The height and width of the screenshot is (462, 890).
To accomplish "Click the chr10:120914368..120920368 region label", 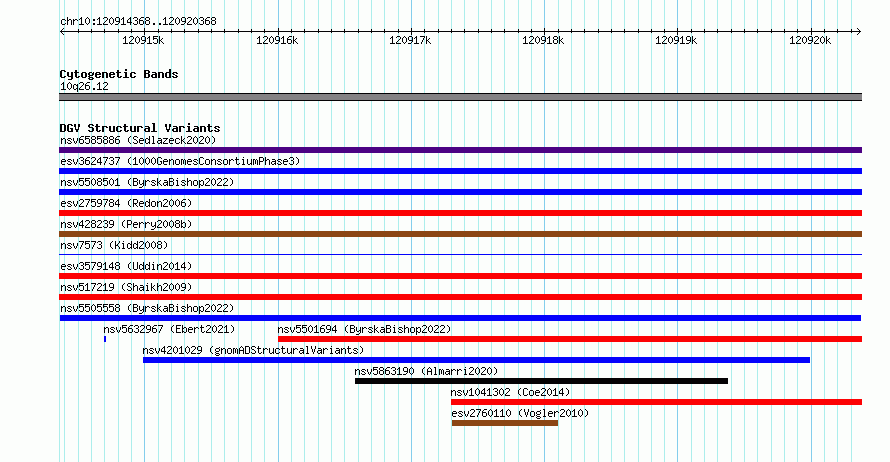I will [138, 22].
